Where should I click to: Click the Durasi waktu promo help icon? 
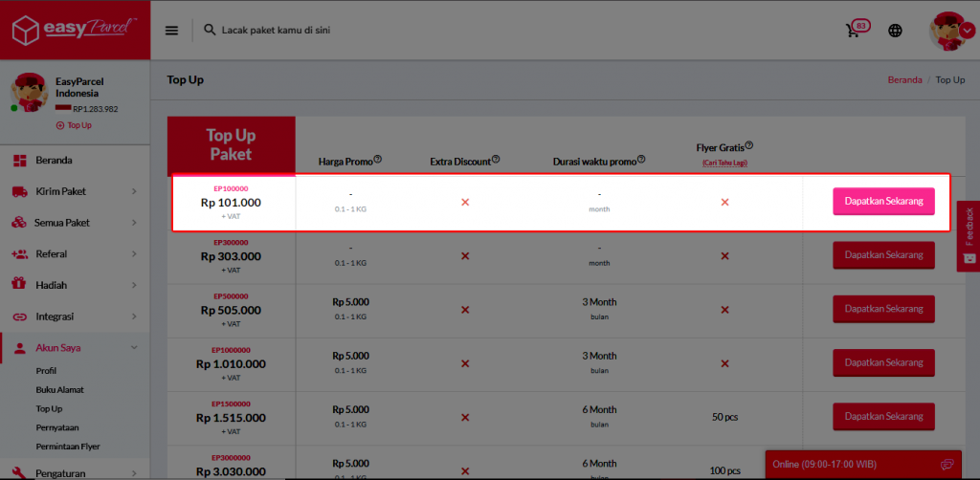[642, 160]
